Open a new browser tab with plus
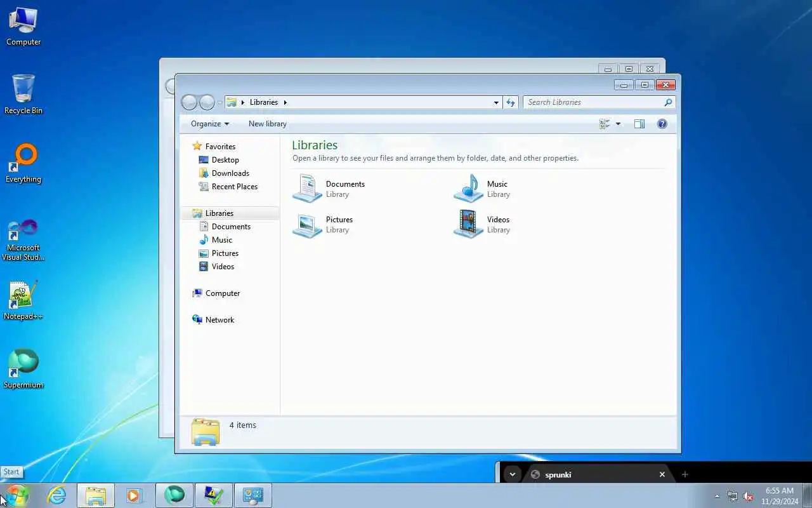Image resolution: width=812 pixels, height=508 pixels. point(684,474)
